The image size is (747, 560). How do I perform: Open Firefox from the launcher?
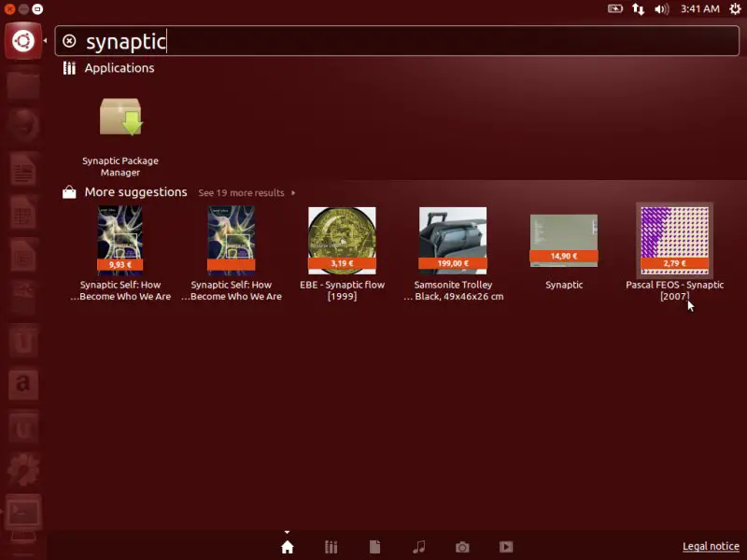click(22, 125)
